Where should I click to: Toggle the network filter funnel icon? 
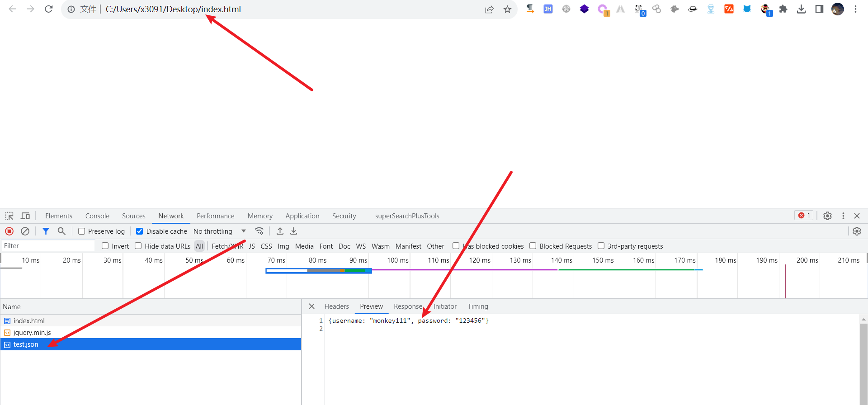[x=46, y=231]
